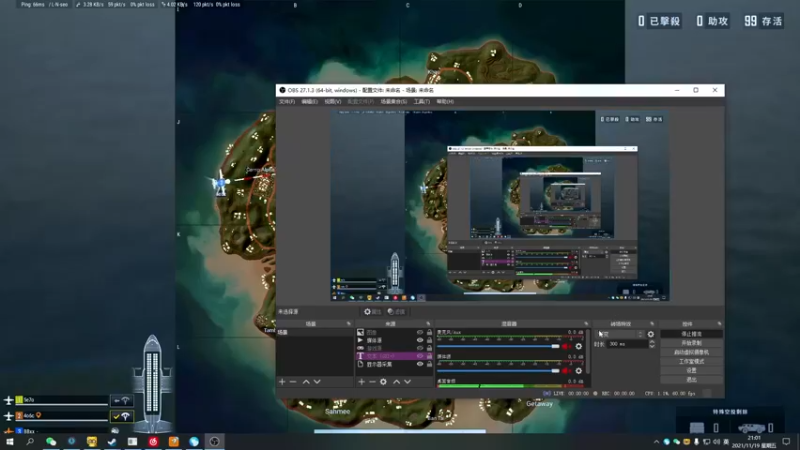Screen dimensions: 800x450
Task: Open settings gear for second mixer channel
Action: coord(579,371)
